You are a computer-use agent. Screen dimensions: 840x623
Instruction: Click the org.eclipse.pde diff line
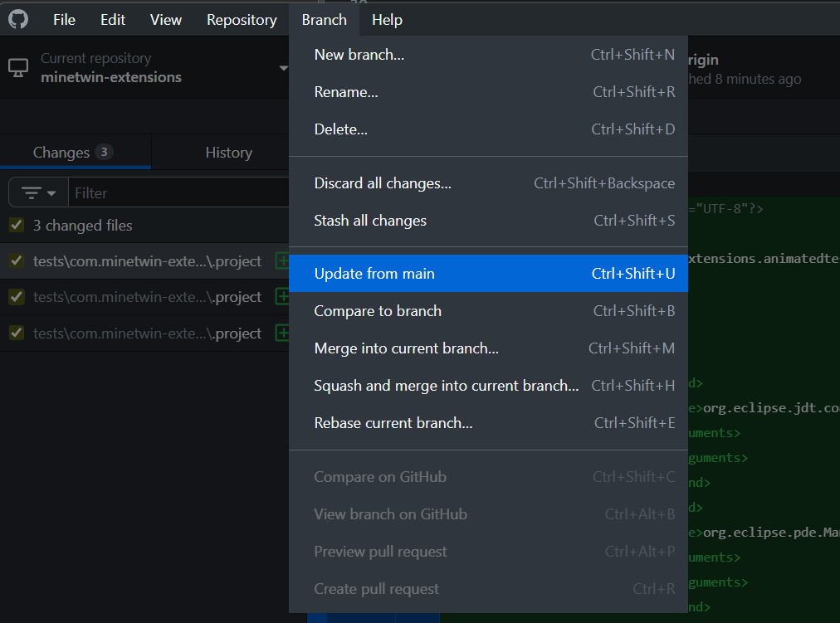[764, 533]
